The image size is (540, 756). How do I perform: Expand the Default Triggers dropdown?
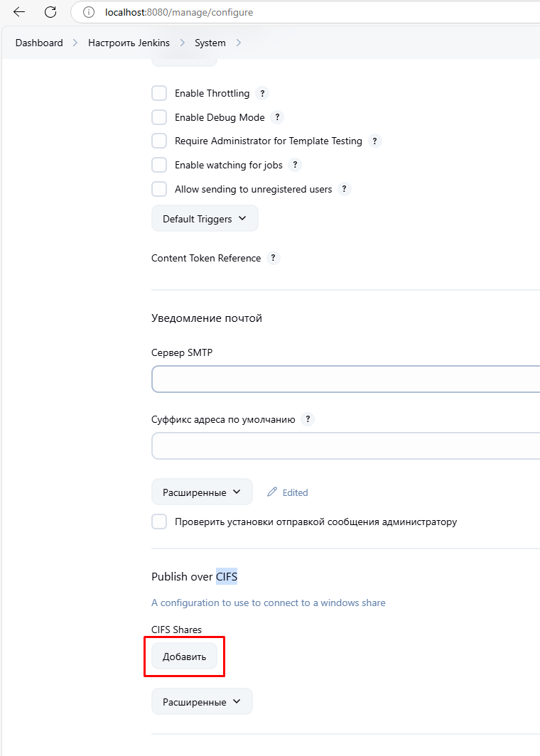click(x=205, y=219)
